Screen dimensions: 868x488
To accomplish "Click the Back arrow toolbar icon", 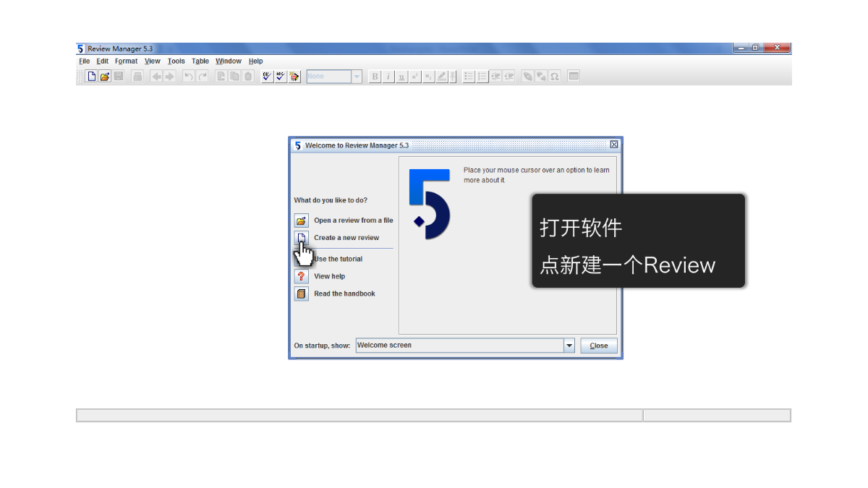I will click(x=156, y=76).
